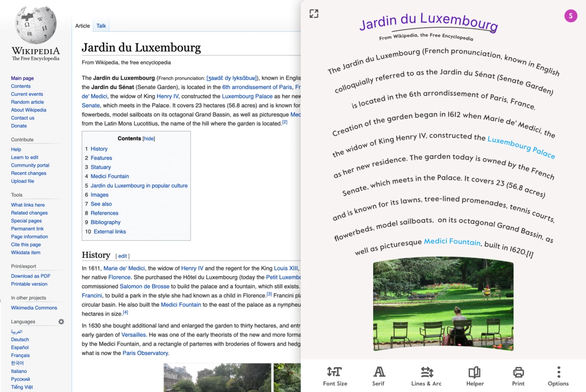Open the Helper tool
Screen dimensions: 586x392
[x=475, y=376]
